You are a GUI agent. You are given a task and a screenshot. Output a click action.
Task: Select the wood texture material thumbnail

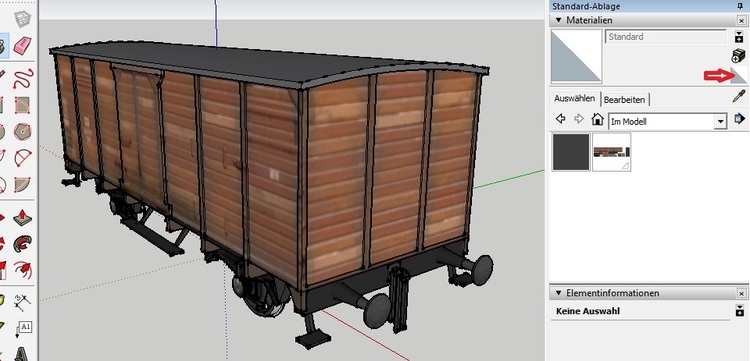coord(612,152)
